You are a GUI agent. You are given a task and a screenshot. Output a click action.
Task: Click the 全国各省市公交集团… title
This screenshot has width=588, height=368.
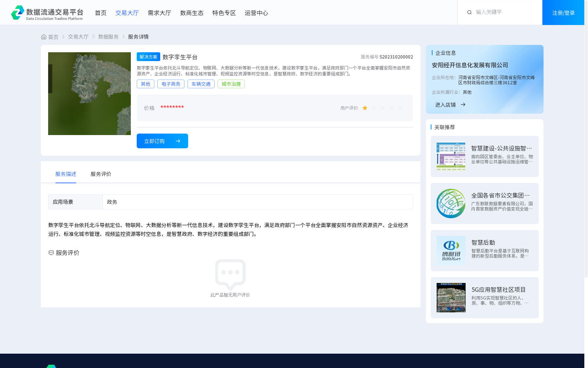(501, 195)
